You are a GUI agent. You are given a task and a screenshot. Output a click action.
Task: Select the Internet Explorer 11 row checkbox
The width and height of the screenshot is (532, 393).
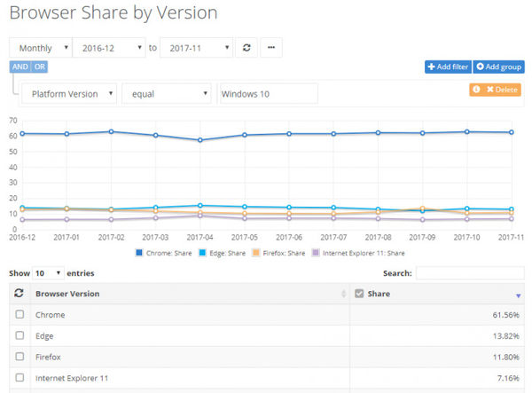pyautogui.click(x=20, y=379)
